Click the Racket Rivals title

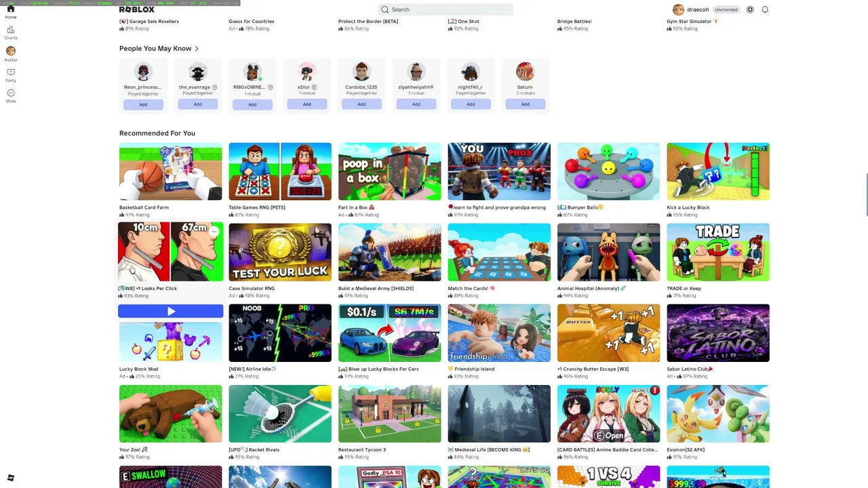pyautogui.click(x=254, y=450)
